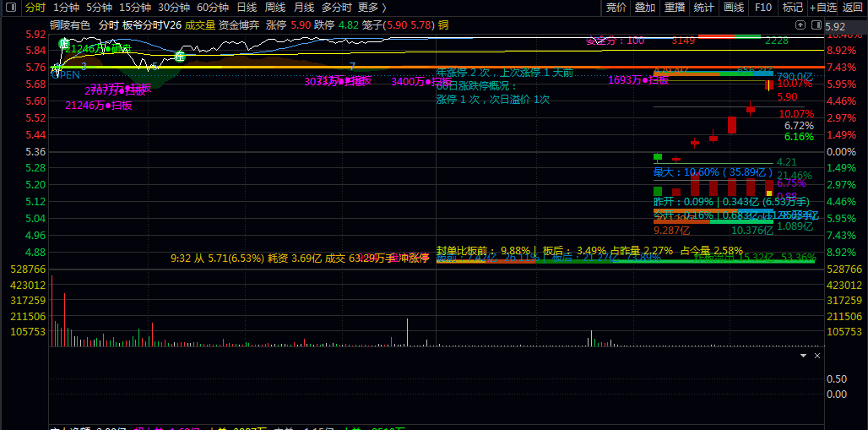This screenshot has width=868, height=430.
Task: Start the 重播 replay function
Action: pyautogui.click(x=675, y=8)
